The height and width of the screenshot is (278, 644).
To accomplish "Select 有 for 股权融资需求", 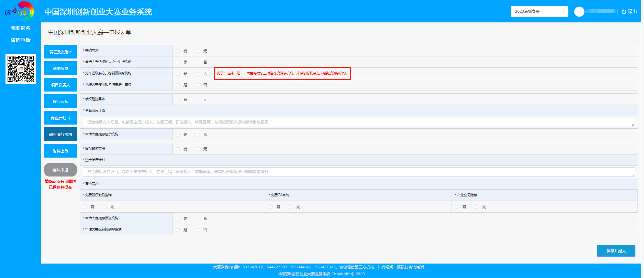I will [178, 149].
